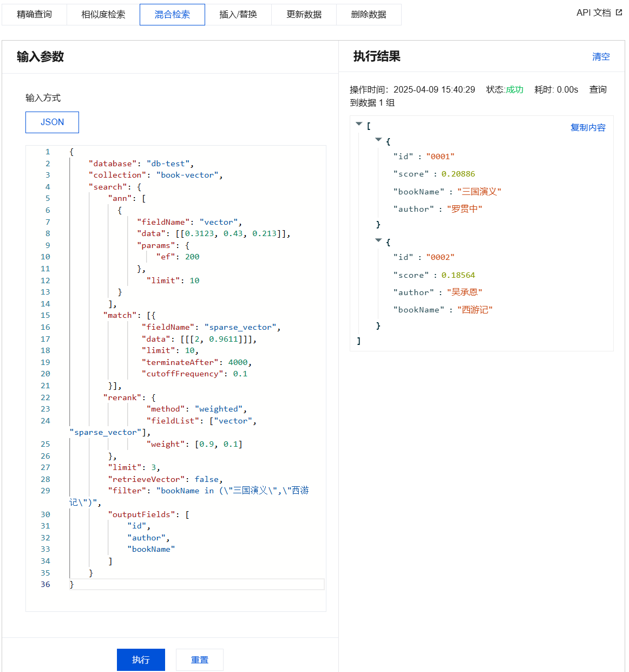The image size is (629, 672).
Task: Clear results with 清空 link
Action: (601, 56)
